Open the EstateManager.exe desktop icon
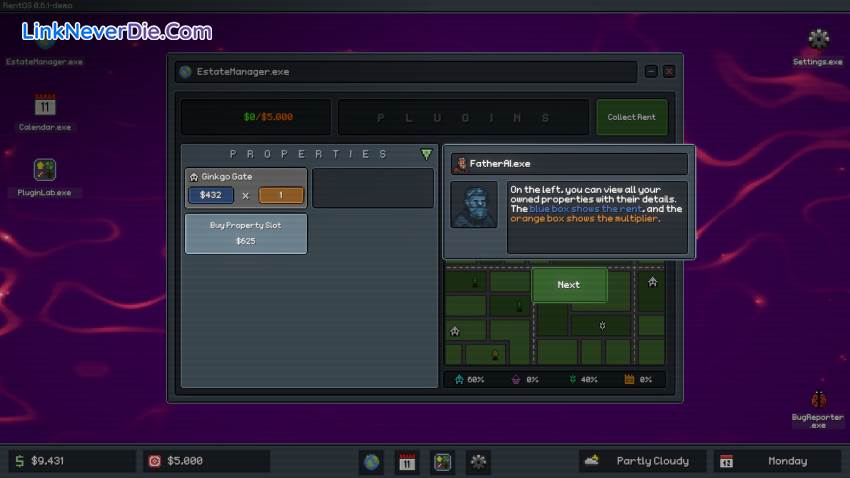 click(44, 47)
